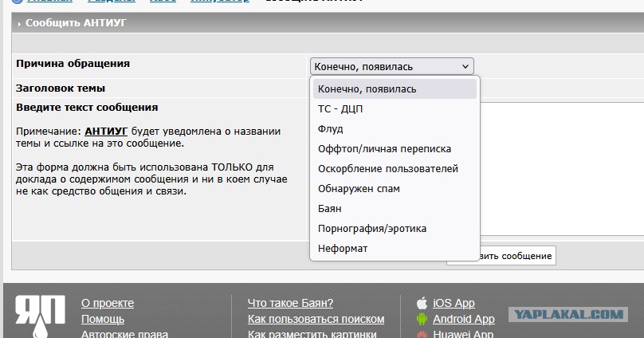Open the Причина обращения dropdown
The image size is (644, 338).
pyautogui.click(x=392, y=66)
